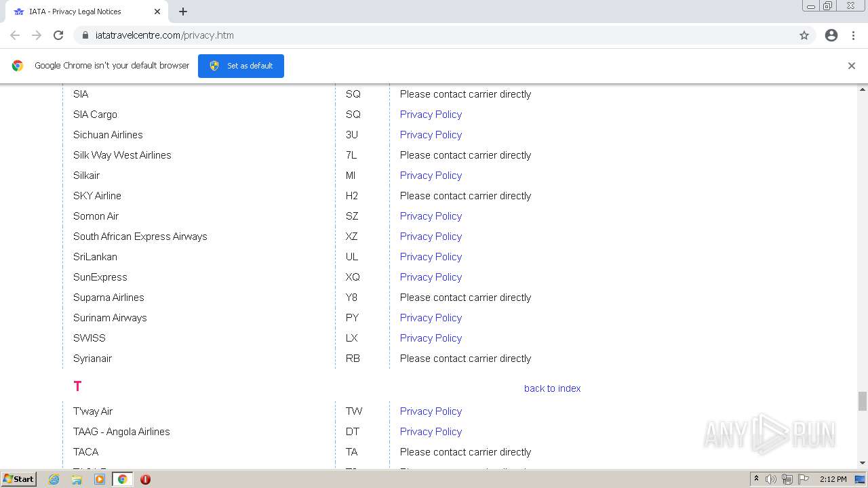Open Surinam Airways Privacy Policy link
868x488 pixels.
(431, 318)
